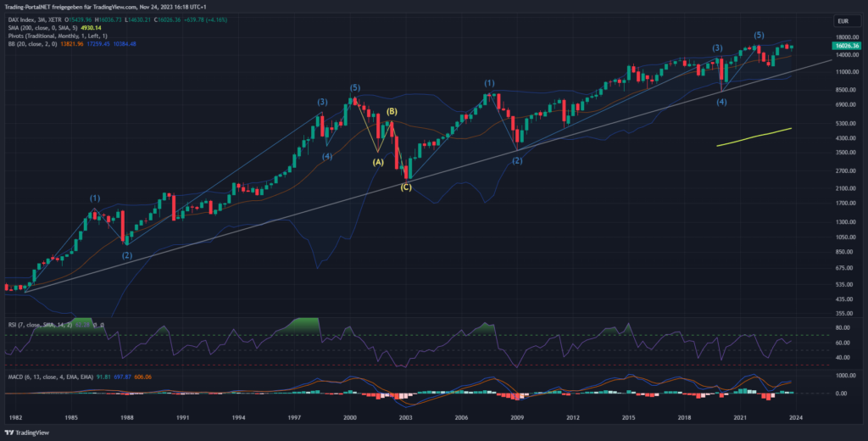868x441 pixels.
Task: Select the yellow (C) wave label
Action: coord(406,187)
